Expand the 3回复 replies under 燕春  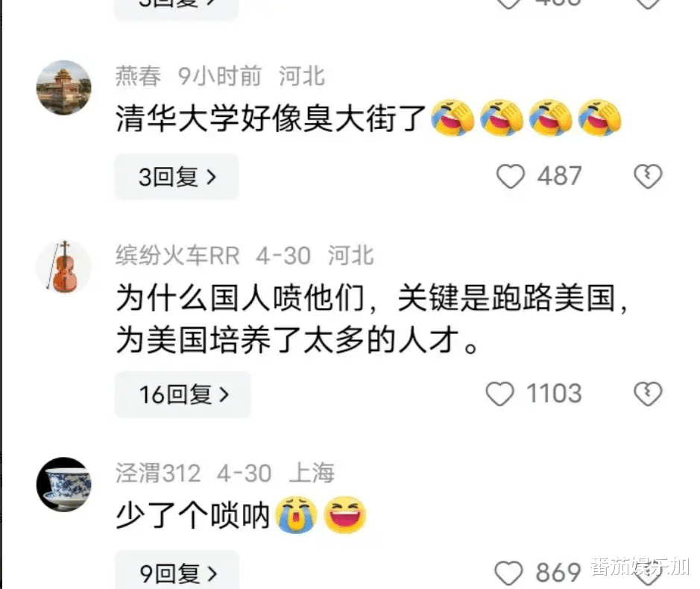[x=177, y=177]
